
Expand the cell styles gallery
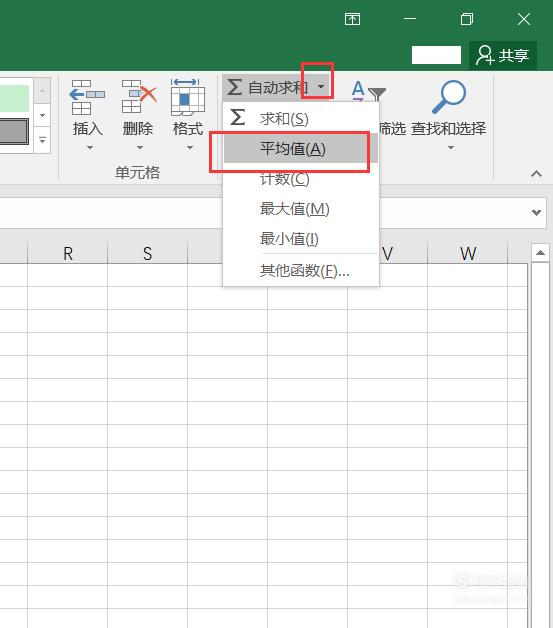pyautogui.click(x=42, y=140)
